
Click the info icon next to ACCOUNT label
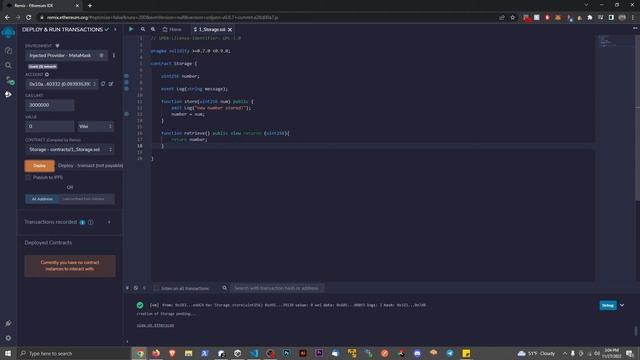[47, 74]
